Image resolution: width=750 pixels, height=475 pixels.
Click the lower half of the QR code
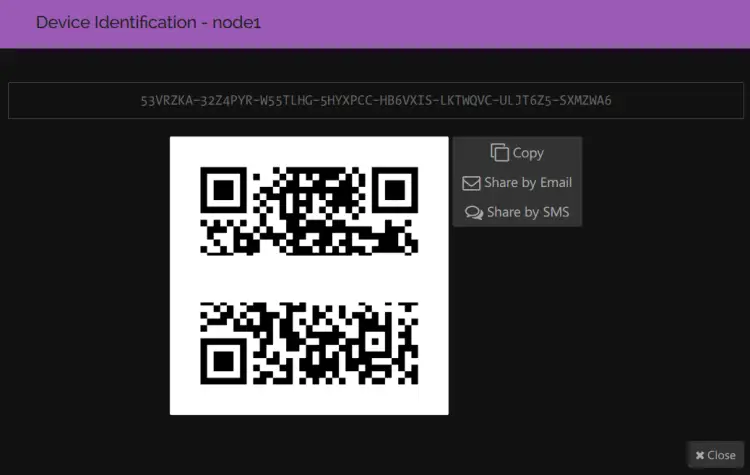coord(309,342)
